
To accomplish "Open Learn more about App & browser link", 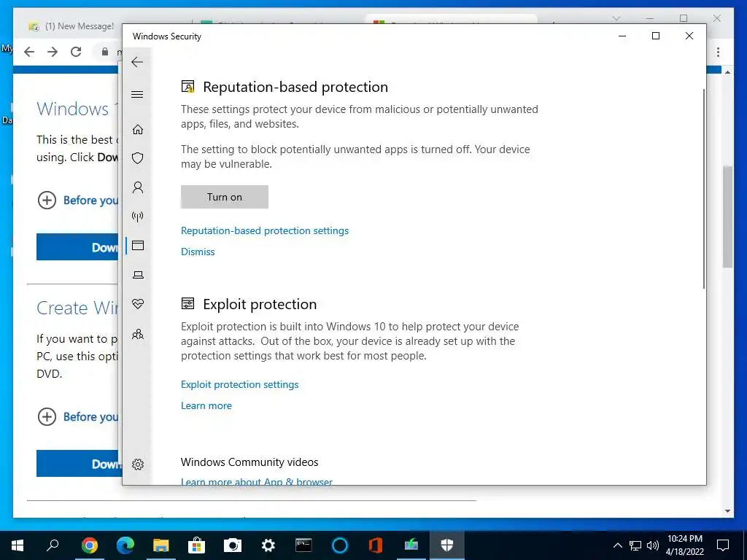I will tap(256, 481).
